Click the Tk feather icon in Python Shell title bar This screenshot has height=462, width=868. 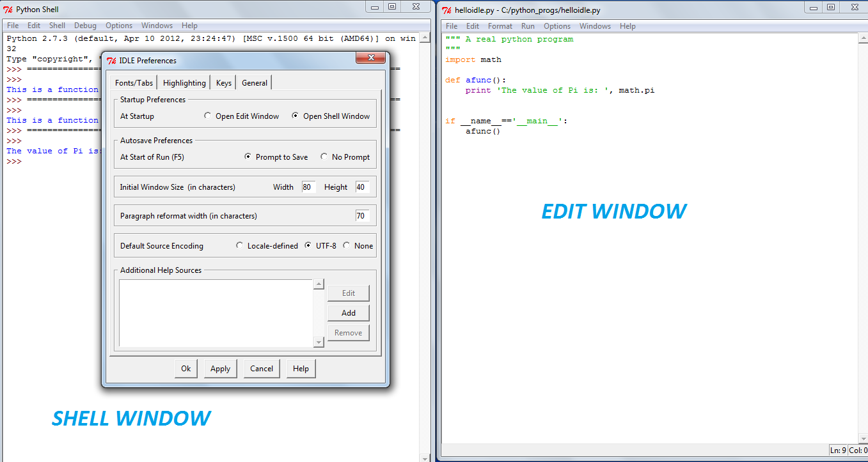[8, 10]
